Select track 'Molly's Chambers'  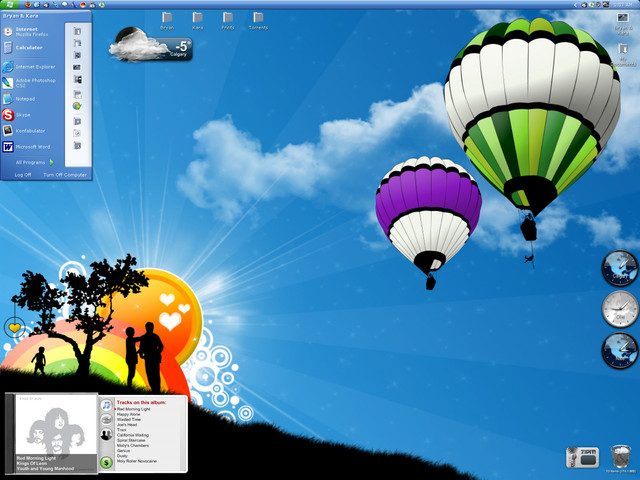[133, 446]
